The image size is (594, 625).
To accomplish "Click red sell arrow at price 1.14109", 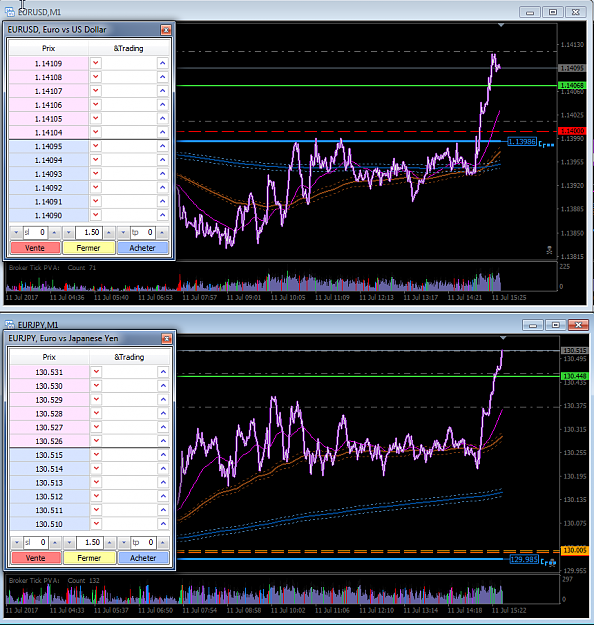I will (96, 63).
